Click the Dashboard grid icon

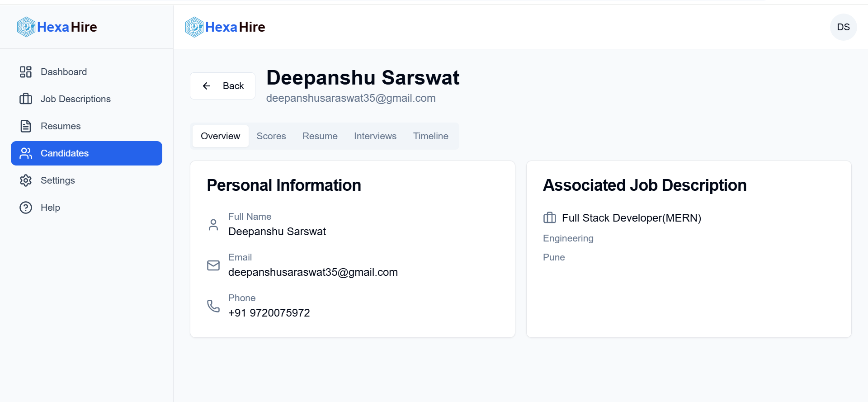[x=26, y=72]
